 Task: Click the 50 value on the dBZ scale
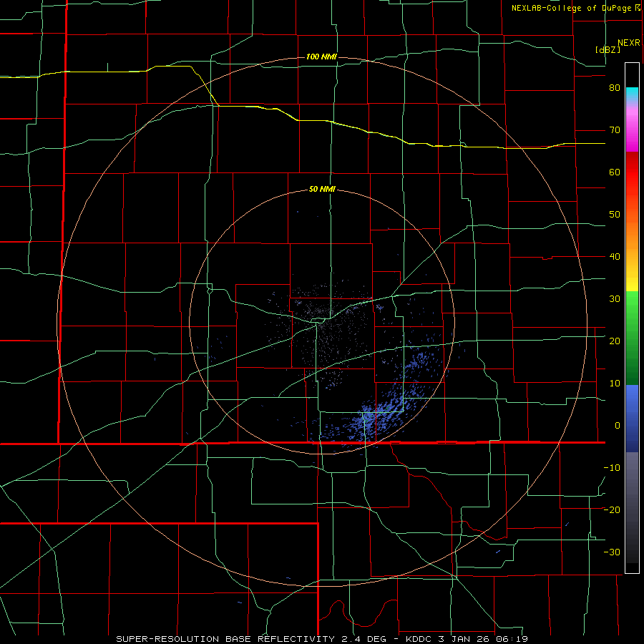click(615, 215)
